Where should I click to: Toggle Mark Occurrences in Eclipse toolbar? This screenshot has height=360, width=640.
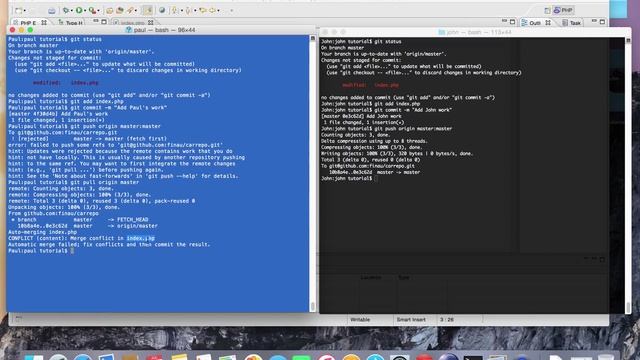(148, 10)
